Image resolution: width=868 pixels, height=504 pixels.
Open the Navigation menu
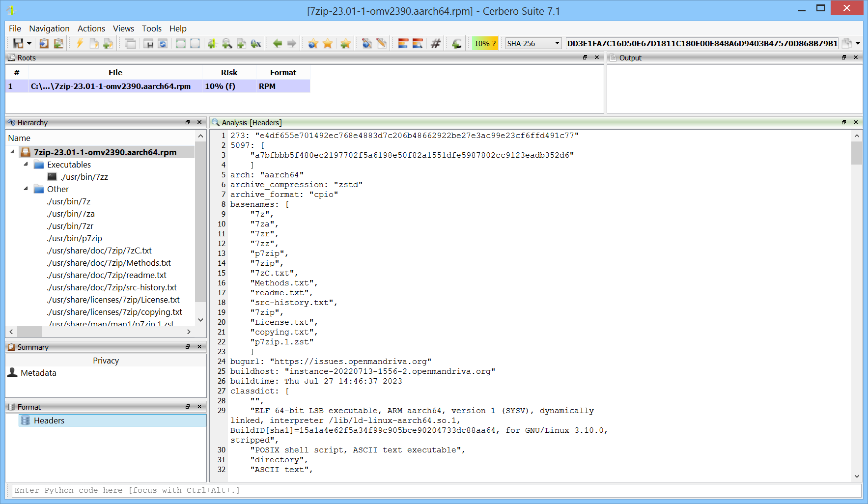49,28
